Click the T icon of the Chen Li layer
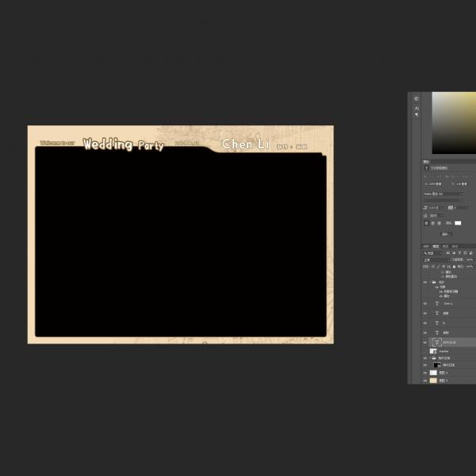Viewport: 476px width, 476px height. (437, 303)
